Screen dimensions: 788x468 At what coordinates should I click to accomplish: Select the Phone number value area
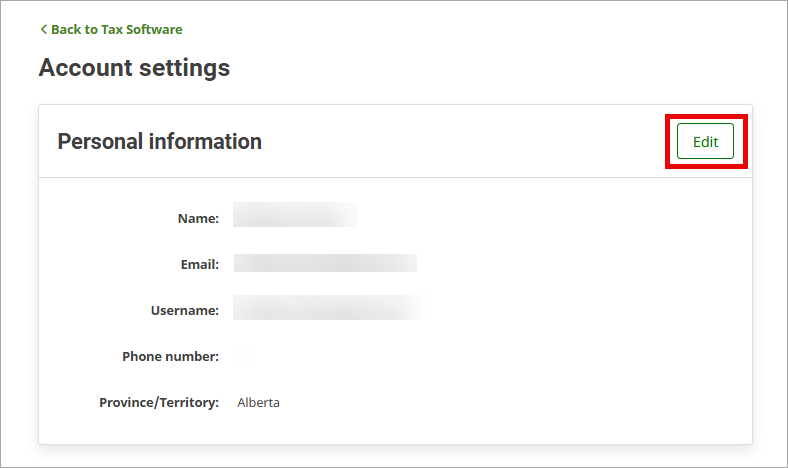click(x=245, y=356)
